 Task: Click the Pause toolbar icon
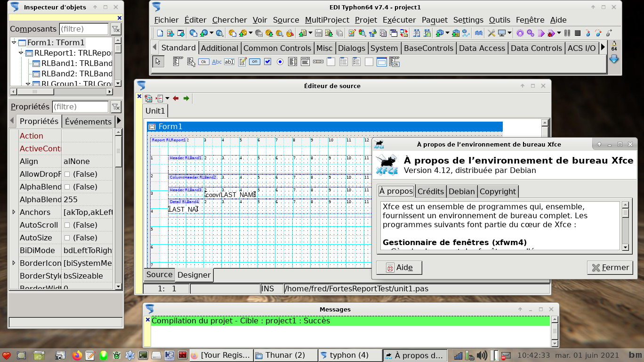[567, 33]
